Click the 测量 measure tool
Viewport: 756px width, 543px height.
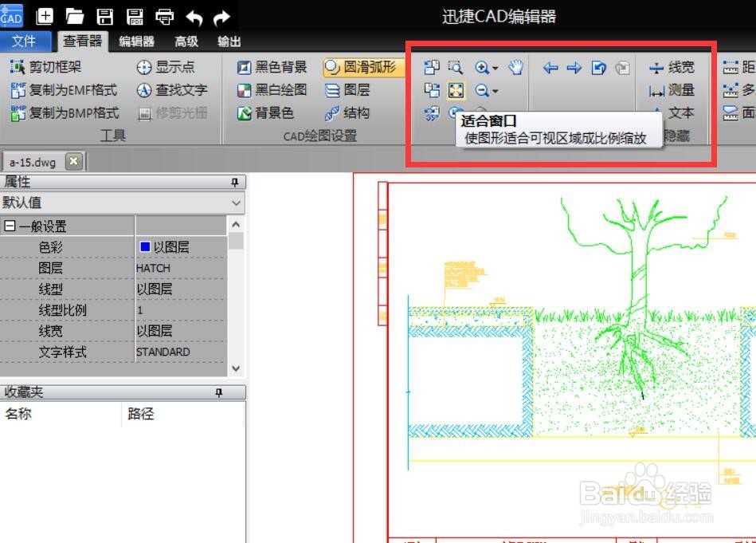[672, 90]
